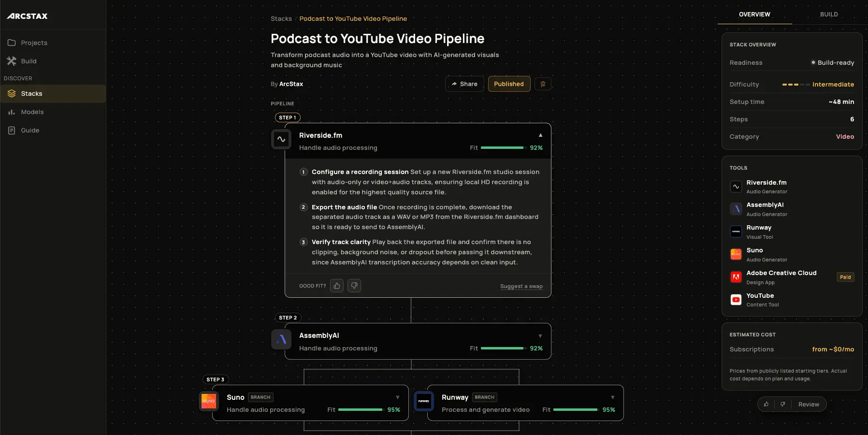Viewport: 868px width, 435px height.
Task: Open Stacks in the sidebar
Action: 53,93
